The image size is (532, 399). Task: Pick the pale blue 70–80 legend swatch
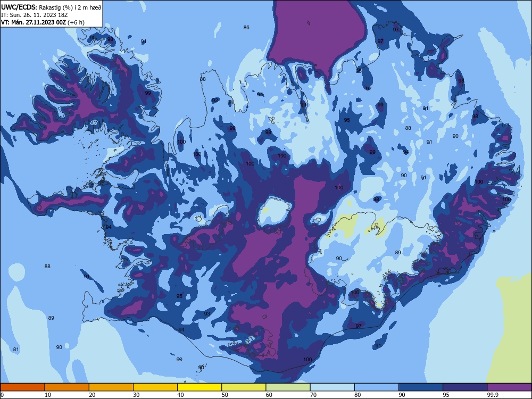[332, 387]
